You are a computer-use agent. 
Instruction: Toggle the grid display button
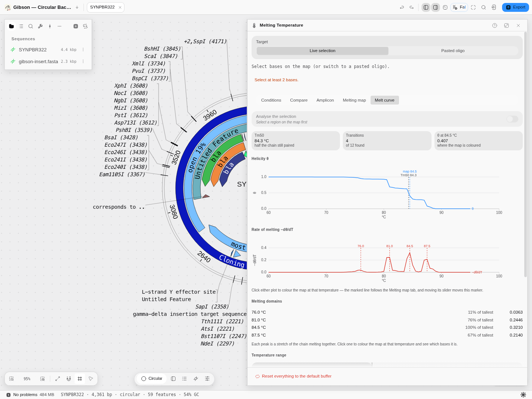(x=80, y=379)
